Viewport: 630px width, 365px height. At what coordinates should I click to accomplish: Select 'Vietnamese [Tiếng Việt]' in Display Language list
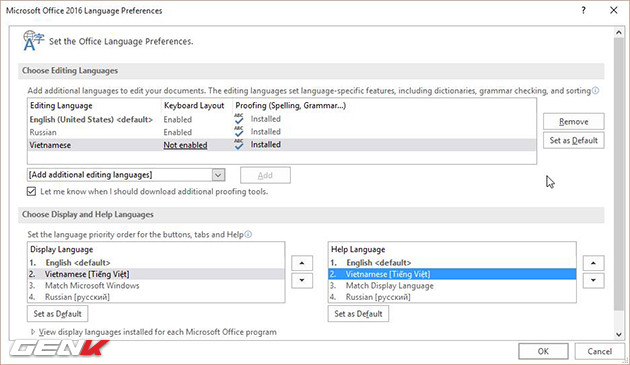pos(156,274)
